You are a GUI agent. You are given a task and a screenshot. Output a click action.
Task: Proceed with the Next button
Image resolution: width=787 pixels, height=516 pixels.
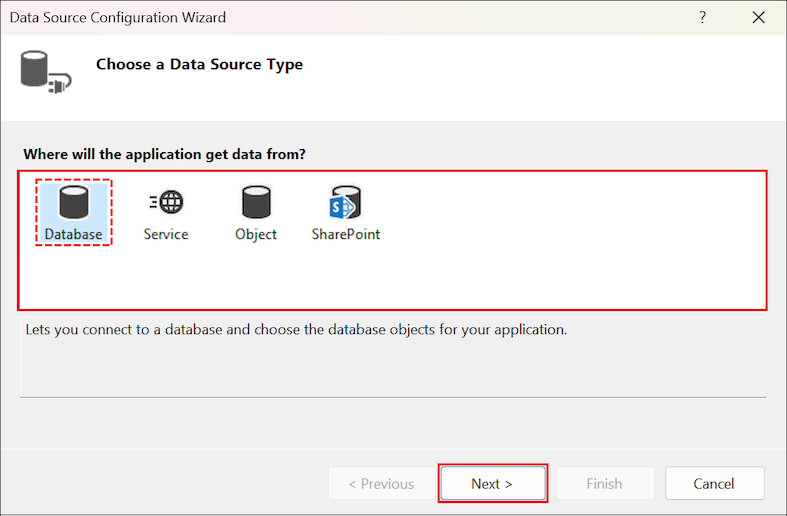click(x=492, y=484)
